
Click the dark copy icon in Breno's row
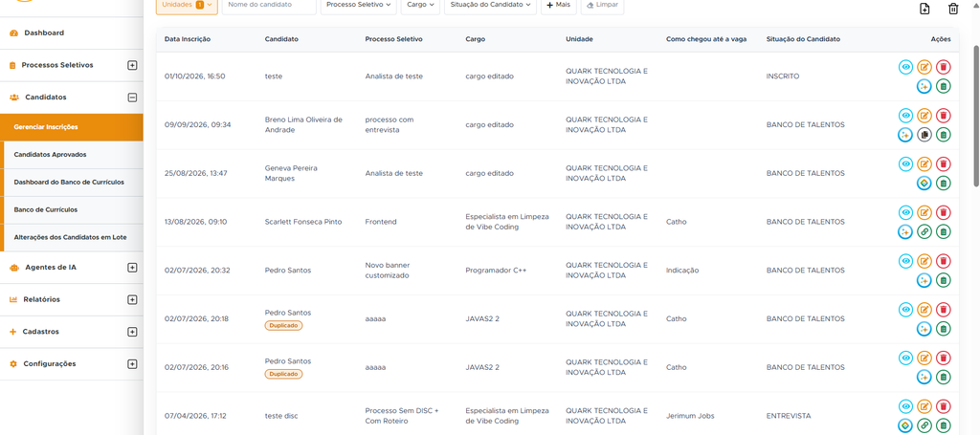click(x=924, y=134)
